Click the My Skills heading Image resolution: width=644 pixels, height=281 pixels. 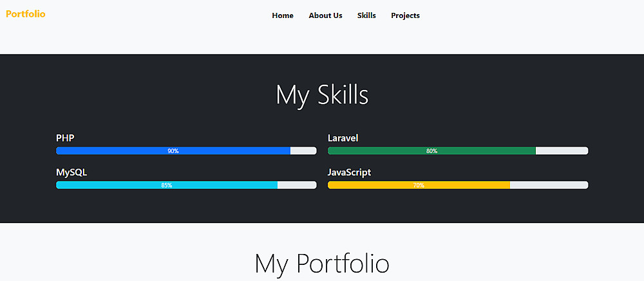(x=322, y=95)
